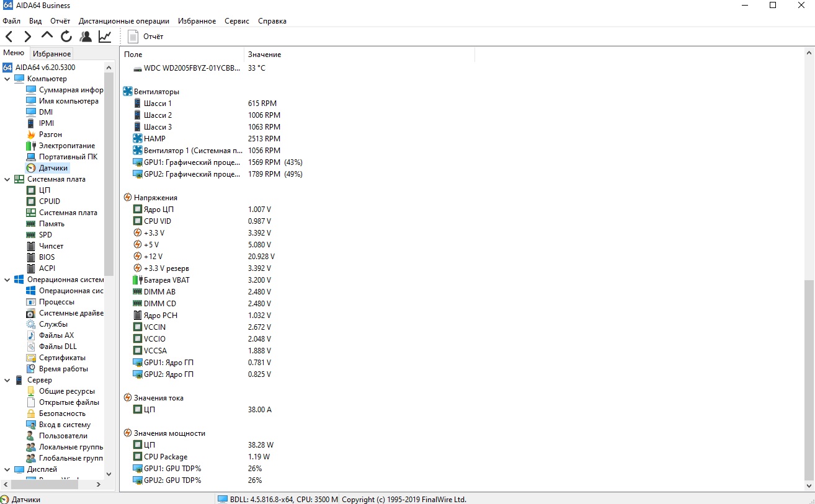Click the memory module icon beside Память
Viewport: 815px width, 504px height.
point(31,224)
